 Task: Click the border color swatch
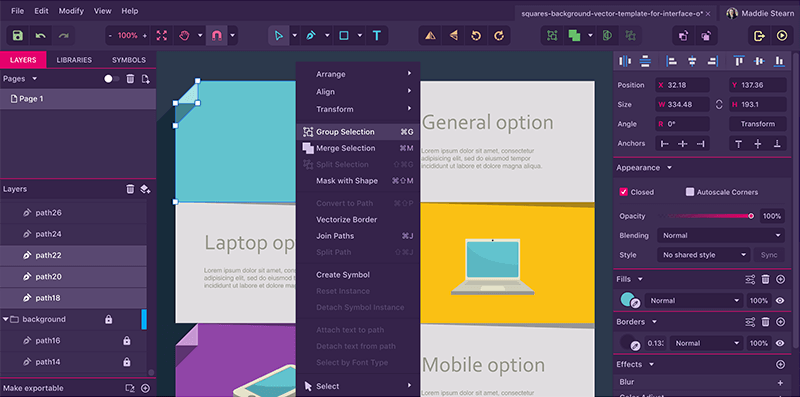pyautogui.click(x=629, y=343)
